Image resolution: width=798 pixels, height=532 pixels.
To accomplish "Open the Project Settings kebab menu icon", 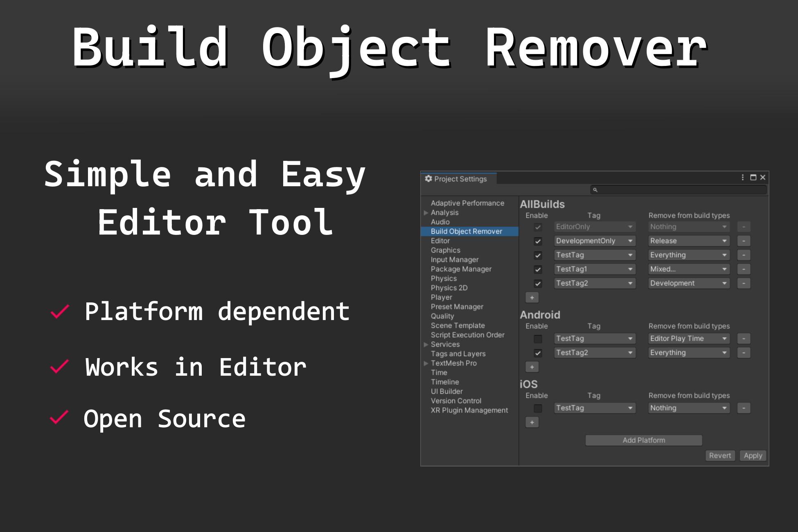I will (x=742, y=177).
